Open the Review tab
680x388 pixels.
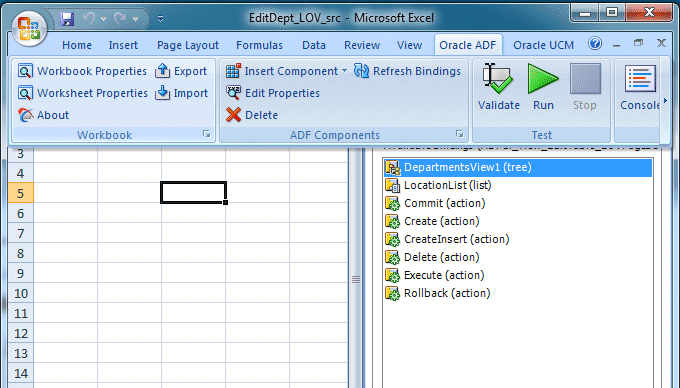coord(362,45)
